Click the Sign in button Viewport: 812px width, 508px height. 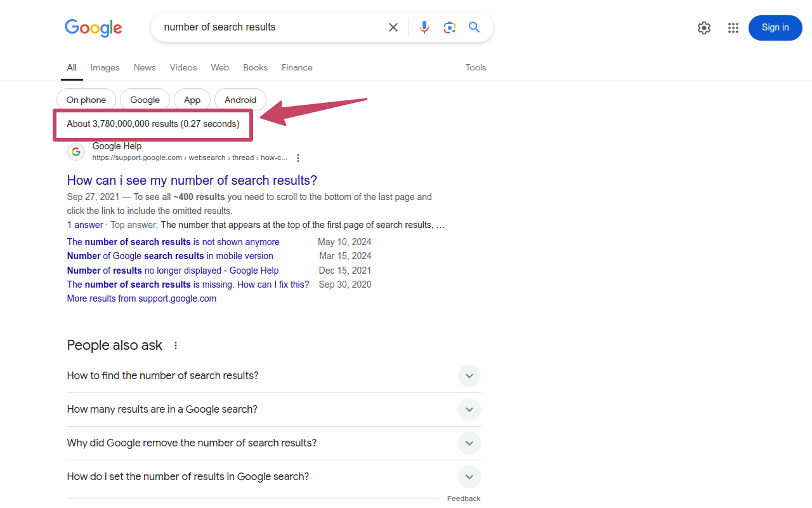775,28
